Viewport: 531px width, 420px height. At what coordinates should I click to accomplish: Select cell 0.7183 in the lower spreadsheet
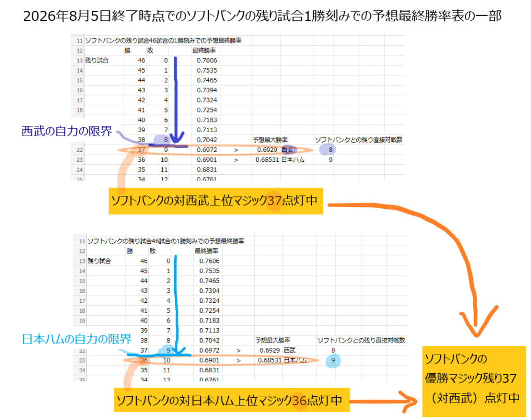click(209, 320)
